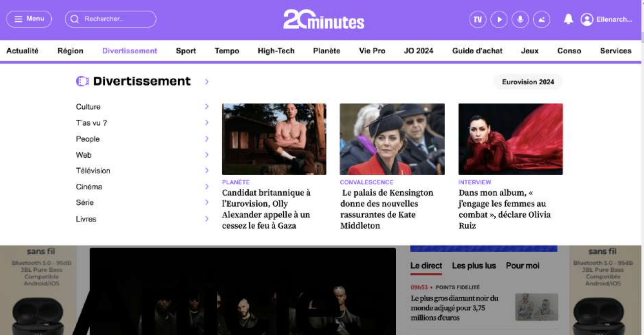Open the Guide d'achat menu item
The image size is (644, 336).
477,51
